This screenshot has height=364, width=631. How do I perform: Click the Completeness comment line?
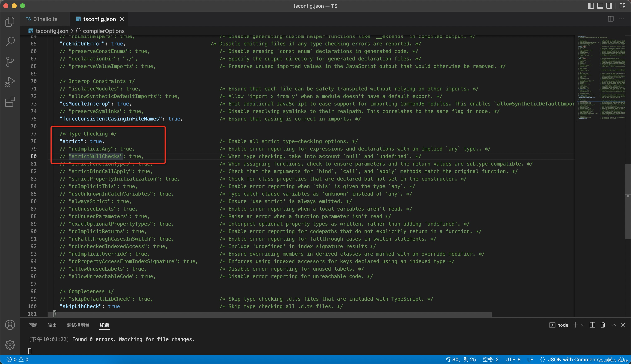[87, 291]
